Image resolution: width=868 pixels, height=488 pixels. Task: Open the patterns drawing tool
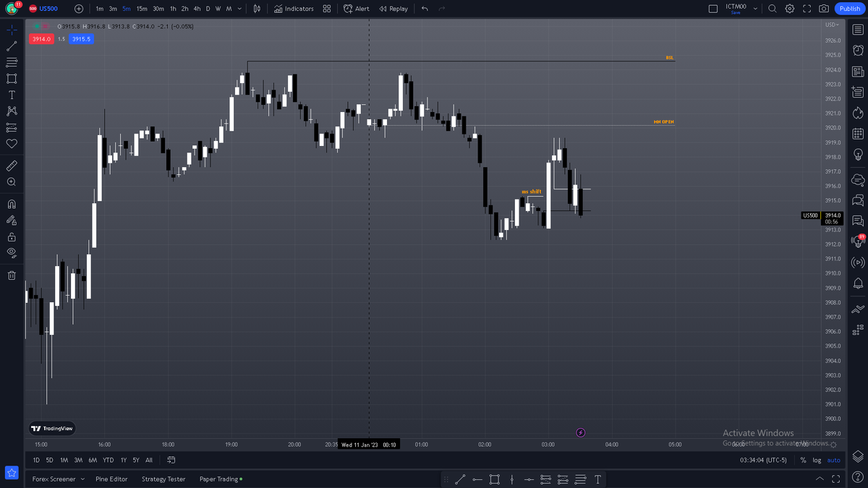12,111
